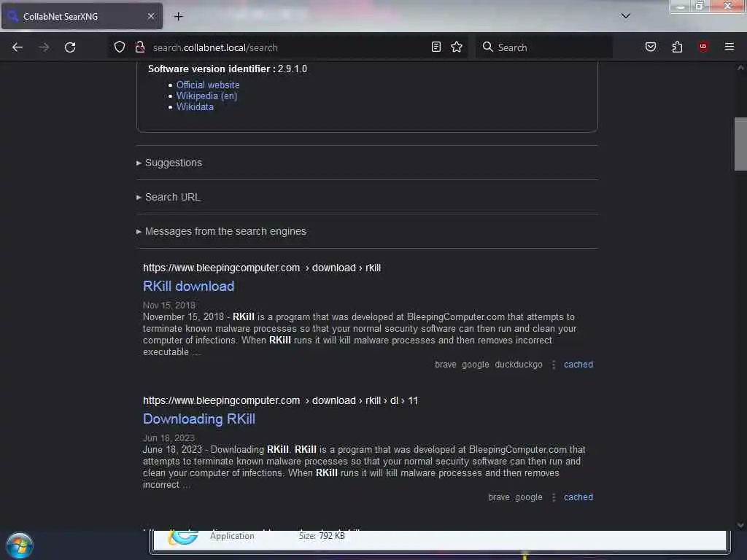747x560 pixels.
Task: Click the Jun 18, 2023 date text
Action: click(169, 438)
